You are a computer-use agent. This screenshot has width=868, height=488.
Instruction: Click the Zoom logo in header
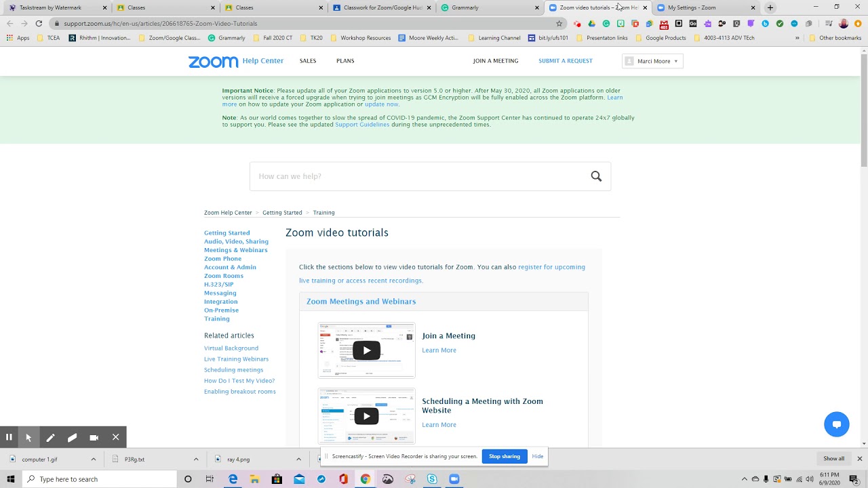tap(213, 61)
